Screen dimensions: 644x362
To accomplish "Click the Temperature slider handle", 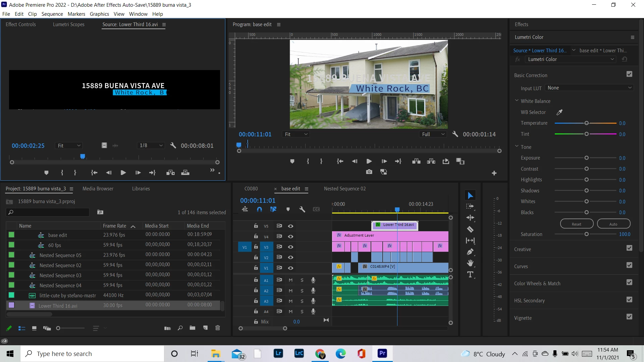I will pos(586,123).
